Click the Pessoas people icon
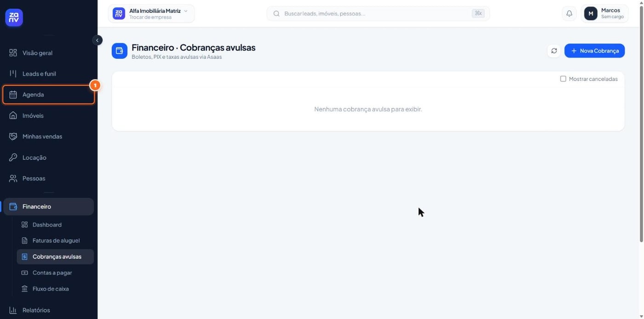The width and height of the screenshot is (644, 319). pos(13,178)
